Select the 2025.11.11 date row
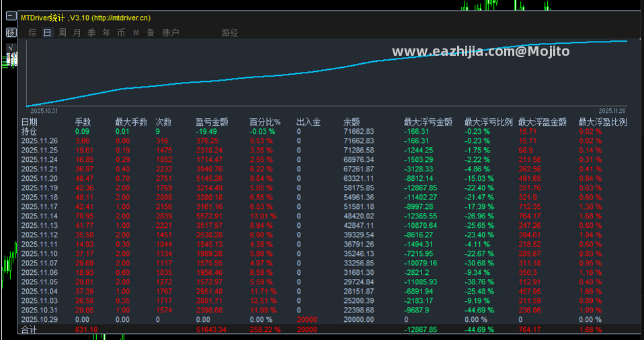This screenshot has width=644, height=340. coord(40,245)
